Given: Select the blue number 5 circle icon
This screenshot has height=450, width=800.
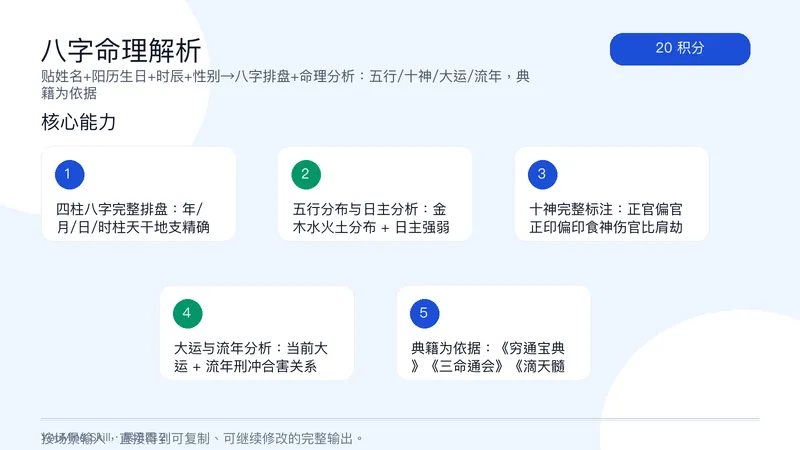Looking at the screenshot, I should tap(424, 313).
